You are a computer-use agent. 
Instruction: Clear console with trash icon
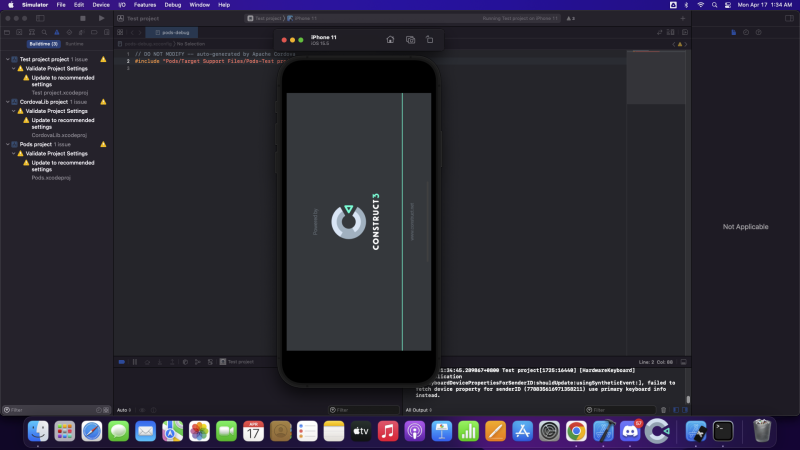pos(663,410)
